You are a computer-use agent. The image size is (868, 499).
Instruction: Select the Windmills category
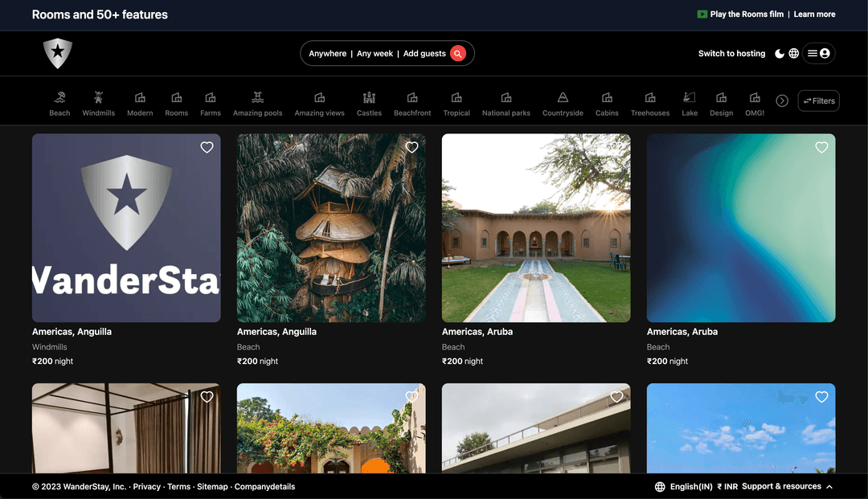coord(99,104)
